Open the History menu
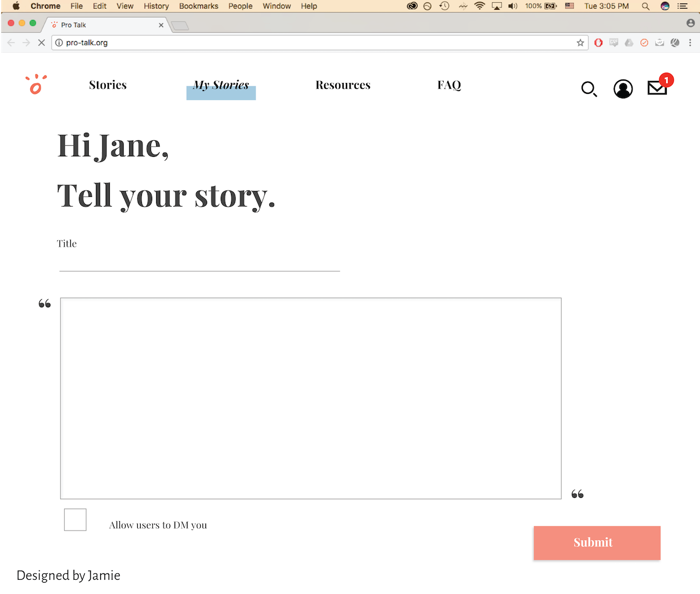The width and height of the screenshot is (700, 594). click(x=156, y=6)
